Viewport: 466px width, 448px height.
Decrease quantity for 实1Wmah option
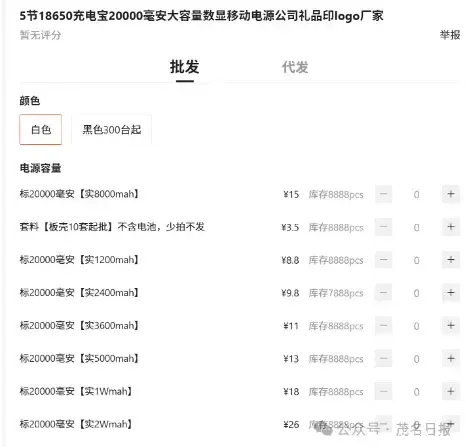[383, 391]
